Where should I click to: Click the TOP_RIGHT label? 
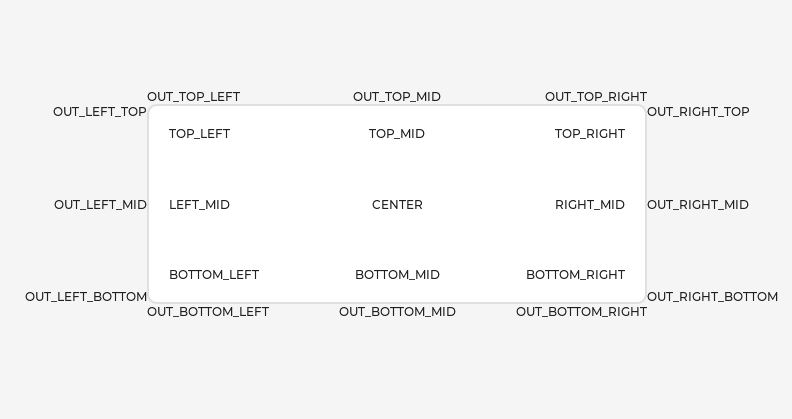point(589,134)
